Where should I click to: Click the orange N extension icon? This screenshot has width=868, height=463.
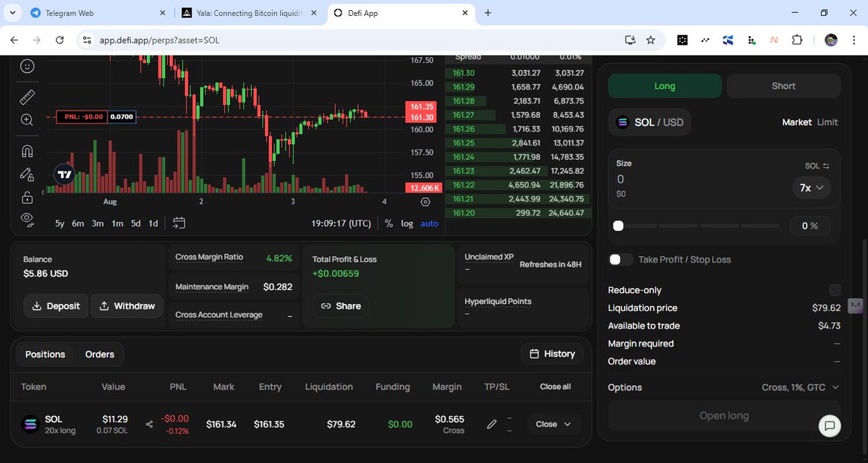pos(773,40)
